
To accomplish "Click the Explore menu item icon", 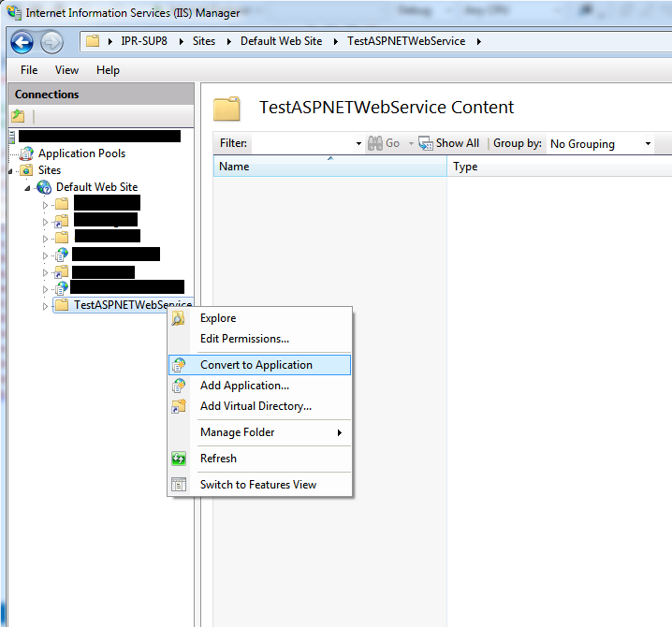I will pyautogui.click(x=178, y=318).
